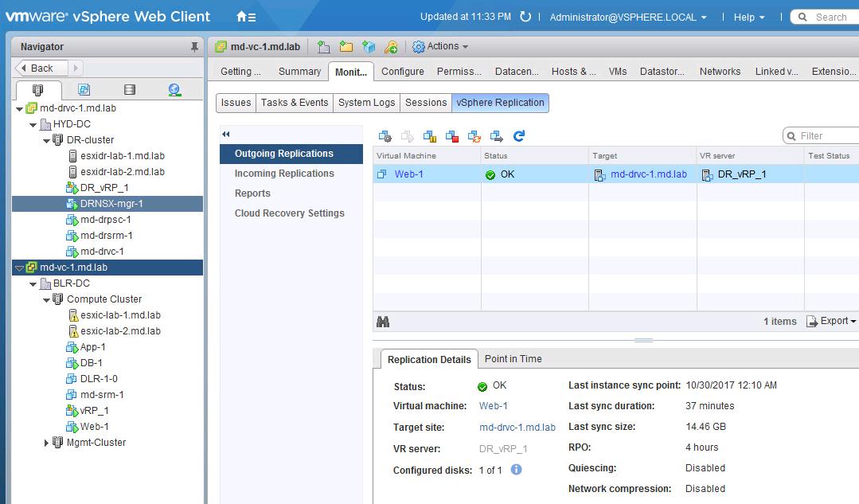Click the search magnifier icon
This screenshot has width=859, height=504.
point(802,17)
